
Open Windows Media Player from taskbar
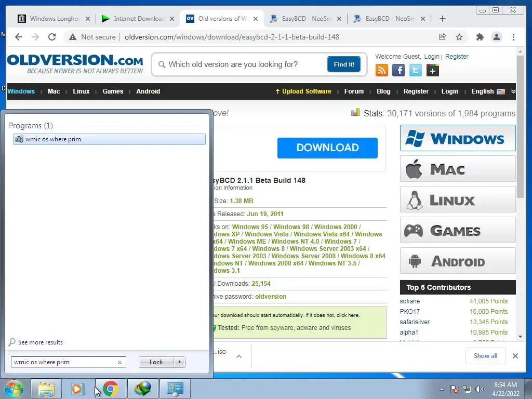point(77,389)
